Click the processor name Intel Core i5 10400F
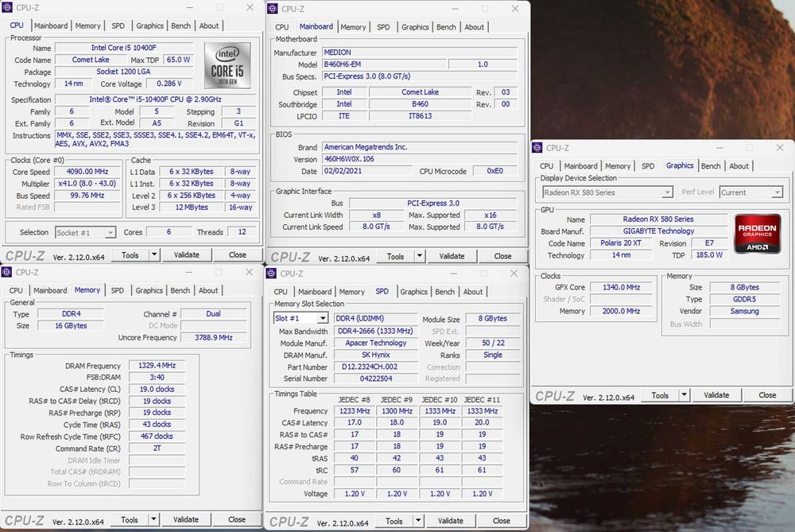This screenshot has height=532, width=795. click(x=124, y=48)
